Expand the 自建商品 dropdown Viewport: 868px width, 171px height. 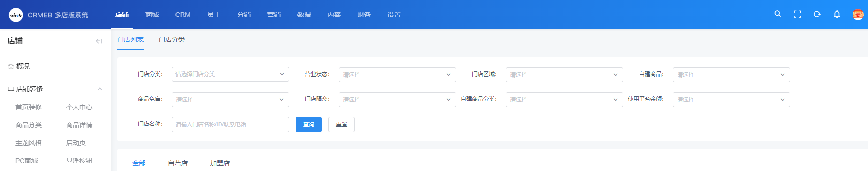click(731, 75)
